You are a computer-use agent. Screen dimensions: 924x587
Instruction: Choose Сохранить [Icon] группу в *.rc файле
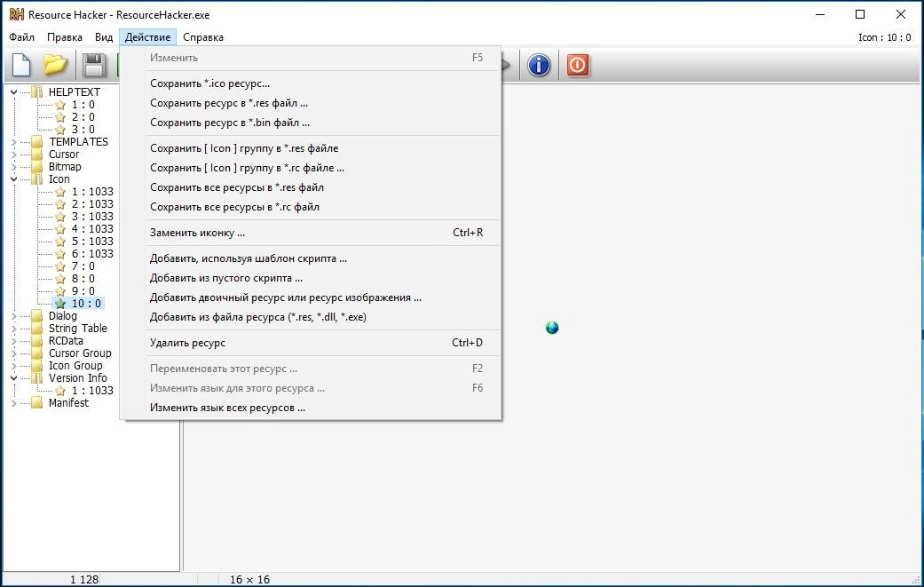coord(311,167)
